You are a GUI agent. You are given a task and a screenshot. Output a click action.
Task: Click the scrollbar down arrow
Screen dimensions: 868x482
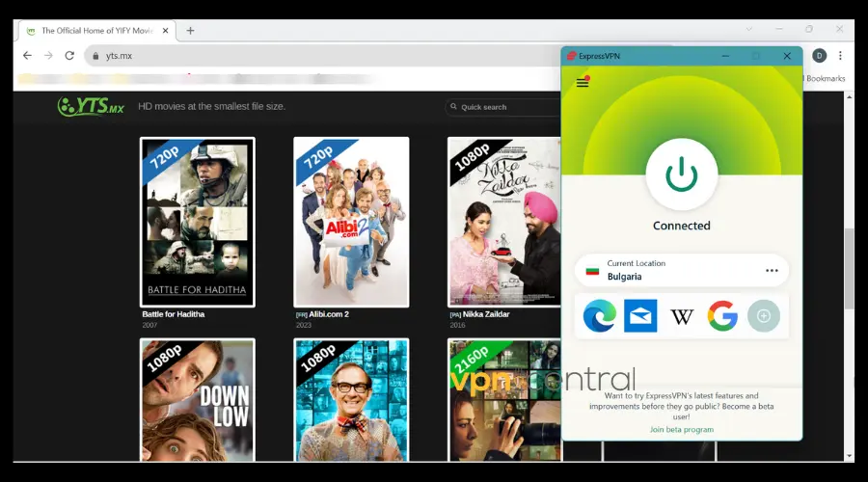(x=849, y=457)
